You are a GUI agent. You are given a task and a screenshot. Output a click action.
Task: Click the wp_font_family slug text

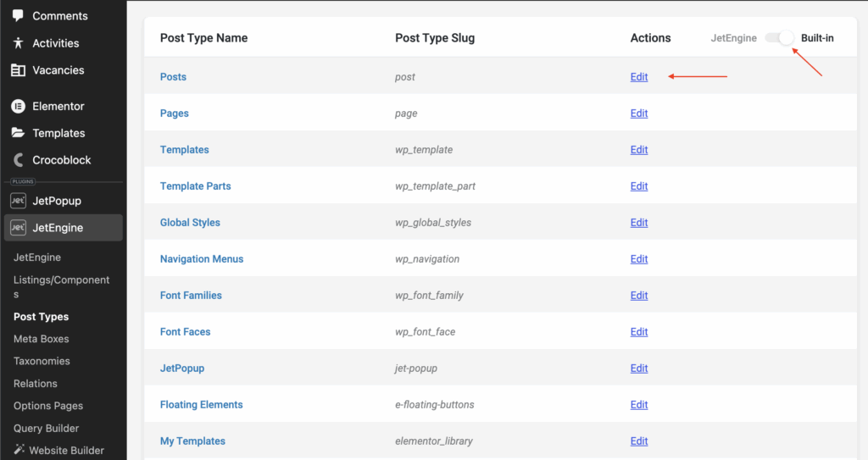click(x=429, y=296)
